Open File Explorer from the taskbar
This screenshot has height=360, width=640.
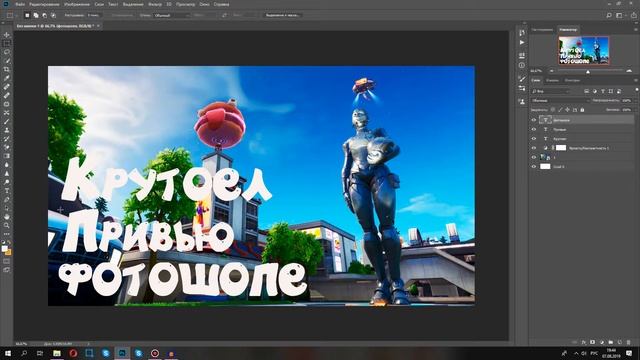pos(57,353)
